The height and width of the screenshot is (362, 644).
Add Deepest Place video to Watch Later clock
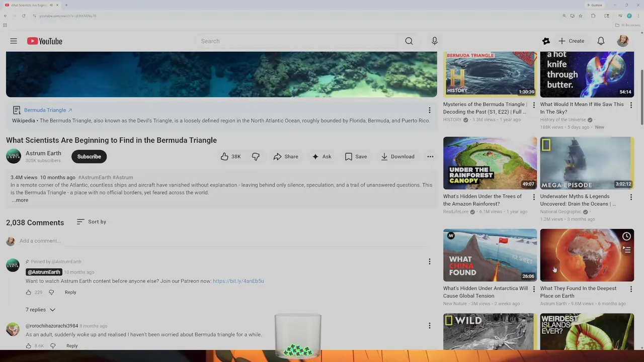tap(626, 236)
